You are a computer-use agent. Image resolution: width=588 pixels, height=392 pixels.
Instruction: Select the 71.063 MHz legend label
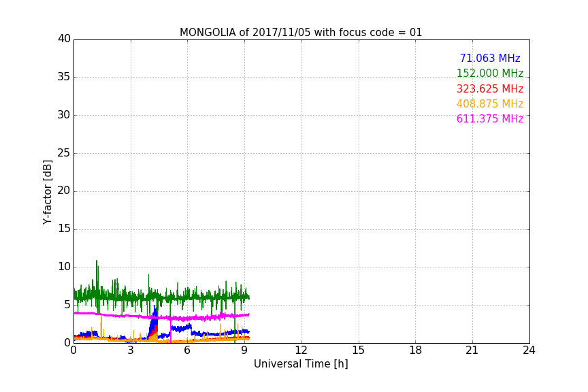(490, 58)
